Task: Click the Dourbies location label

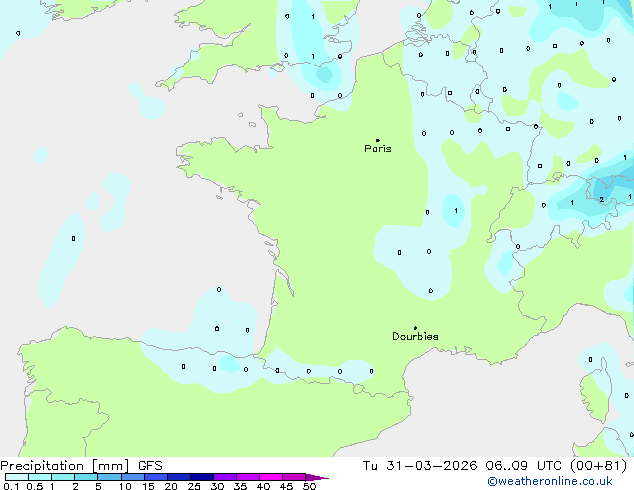Action: click(x=415, y=336)
